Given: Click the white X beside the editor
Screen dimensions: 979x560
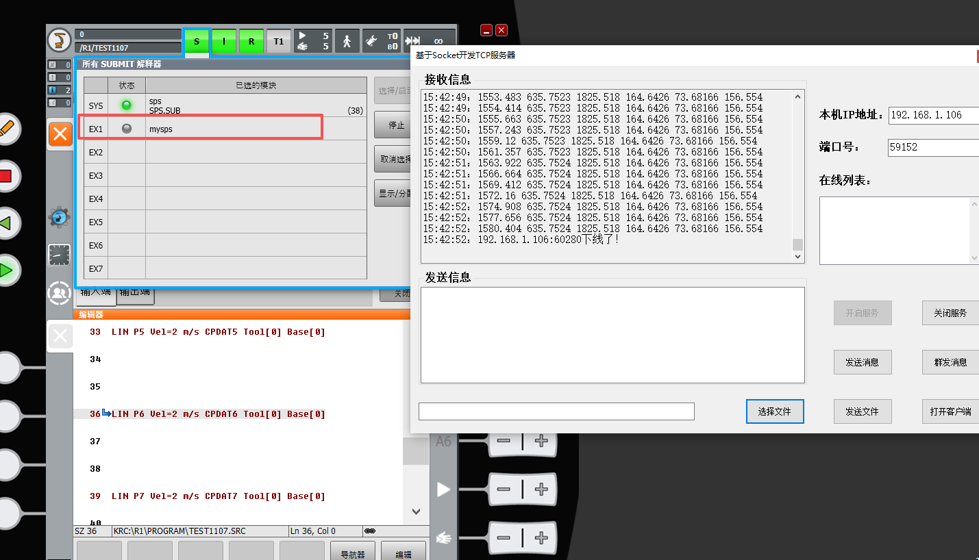Looking at the screenshot, I should point(60,335).
